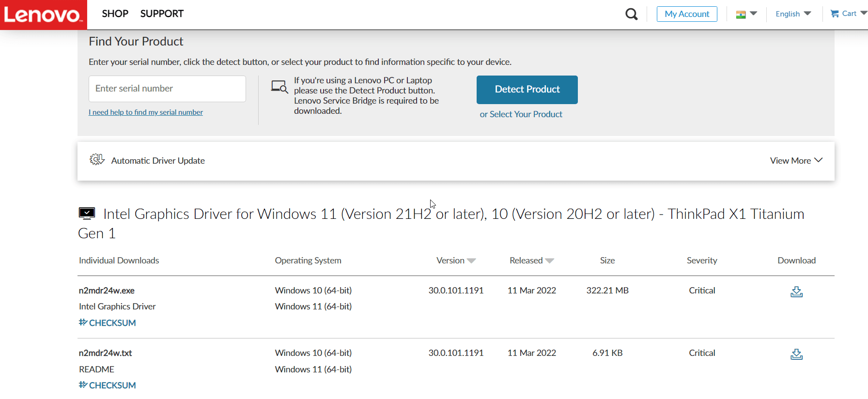Open CHECKSUM for n2mdr24w.exe

[x=108, y=322]
